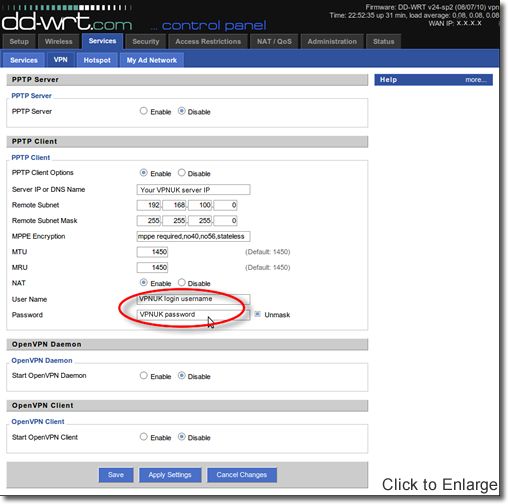The image size is (508, 504).
Task: Switch to the NAT / QoS tab
Action: click(x=274, y=42)
